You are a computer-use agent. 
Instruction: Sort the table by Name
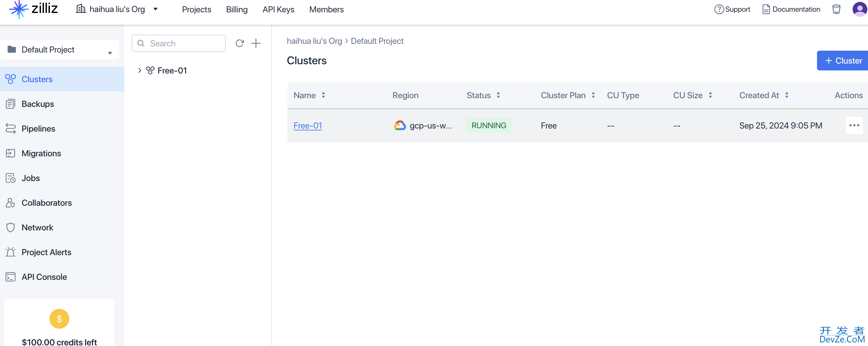(323, 95)
